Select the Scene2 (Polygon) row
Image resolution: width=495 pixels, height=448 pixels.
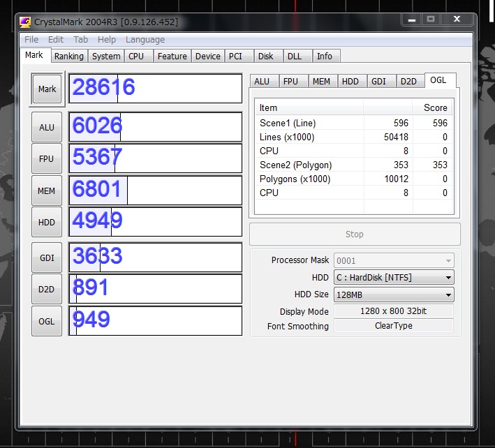[x=353, y=165]
